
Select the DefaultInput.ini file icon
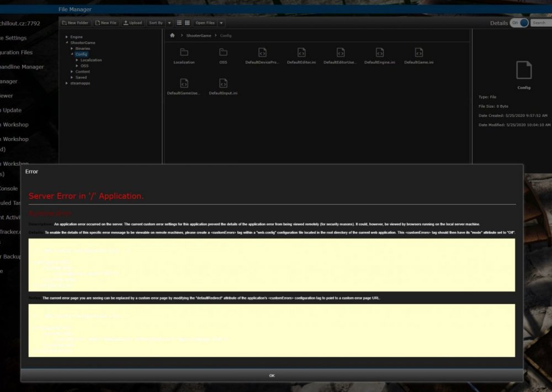[x=223, y=84]
